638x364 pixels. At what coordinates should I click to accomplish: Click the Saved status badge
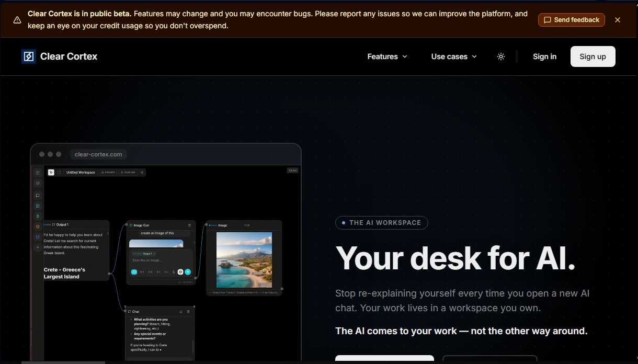292,170
